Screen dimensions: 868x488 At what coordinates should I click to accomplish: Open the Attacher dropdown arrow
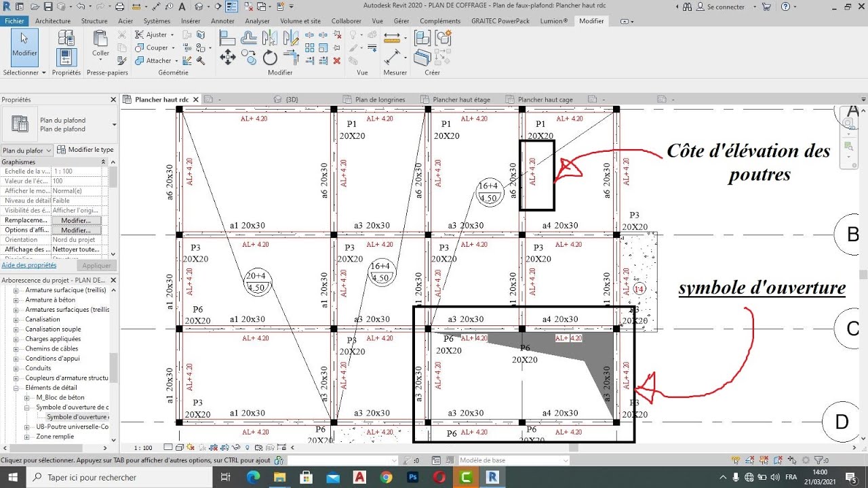pyautogui.click(x=176, y=61)
